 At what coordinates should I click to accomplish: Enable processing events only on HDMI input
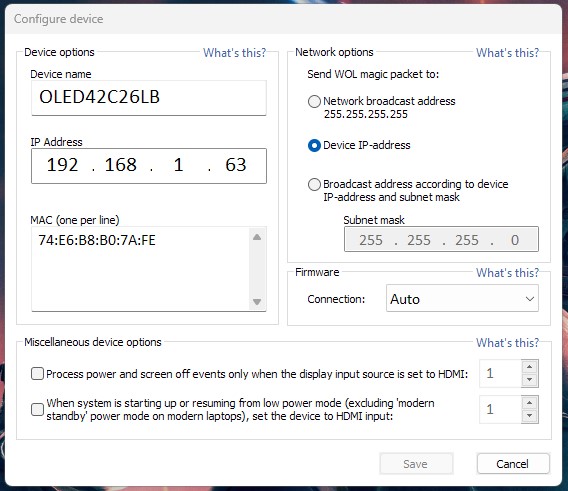click(37, 374)
